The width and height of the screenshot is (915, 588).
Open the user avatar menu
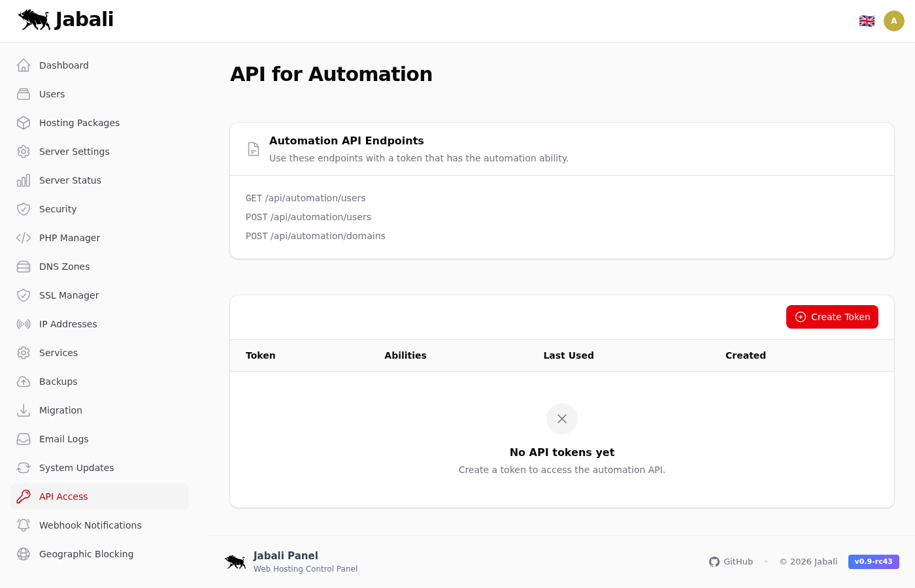click(x=893, y=21)
